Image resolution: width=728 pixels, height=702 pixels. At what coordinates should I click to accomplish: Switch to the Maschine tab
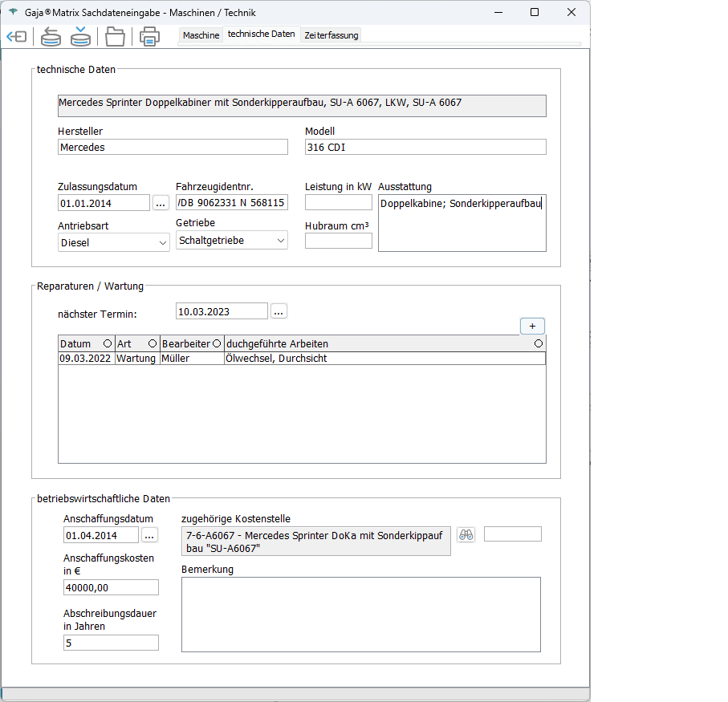(201, 35)
